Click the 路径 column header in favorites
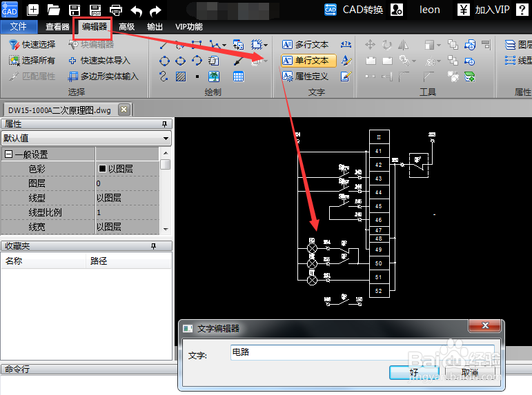Viewport: 532px width, 395px height. [128, 261]
